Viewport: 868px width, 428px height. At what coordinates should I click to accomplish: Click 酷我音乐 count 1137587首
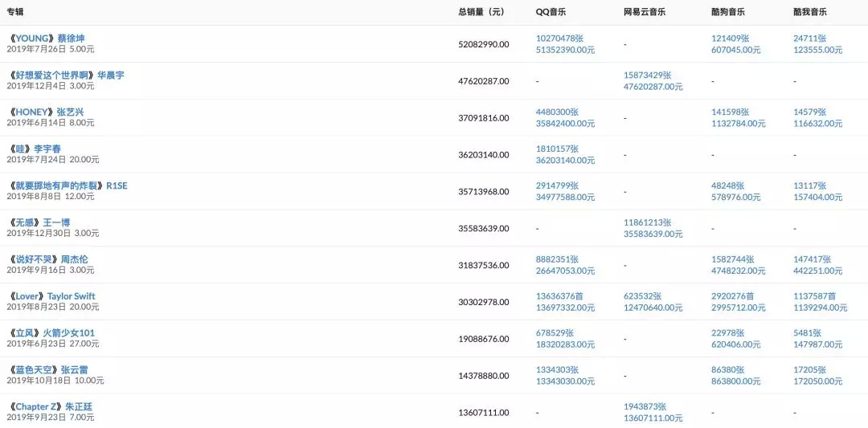[815, 296]
